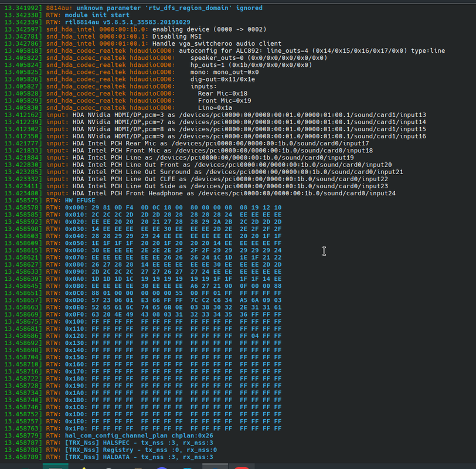Click the 'HW EFUSE' header line
The height and width of the screenshot is (469, 476).
click(50, 200)
